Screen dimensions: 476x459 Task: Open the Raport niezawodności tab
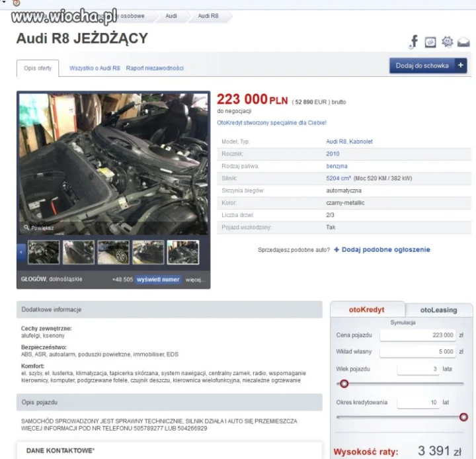point(155,68)
